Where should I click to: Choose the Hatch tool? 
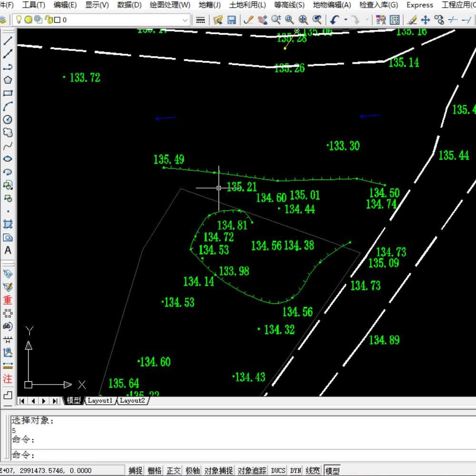pyautogui.click(x=8, y=224)
